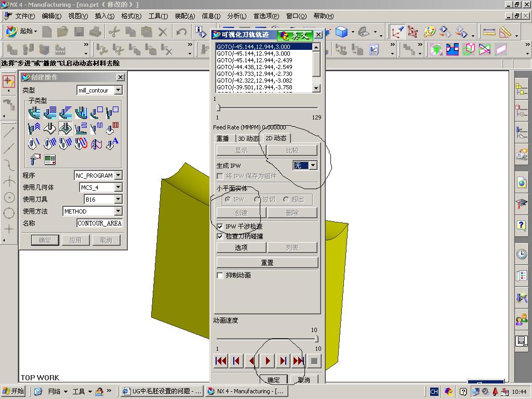Open the 文件(F) menu
This screenshot has width=532, height=399.
25,16
